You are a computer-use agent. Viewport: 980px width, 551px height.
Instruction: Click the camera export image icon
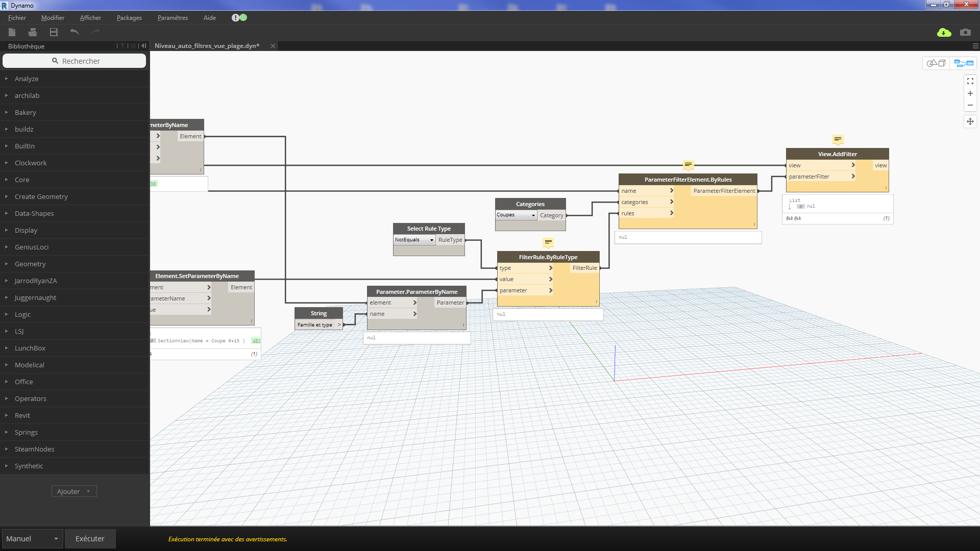click(x=965, y=32)
